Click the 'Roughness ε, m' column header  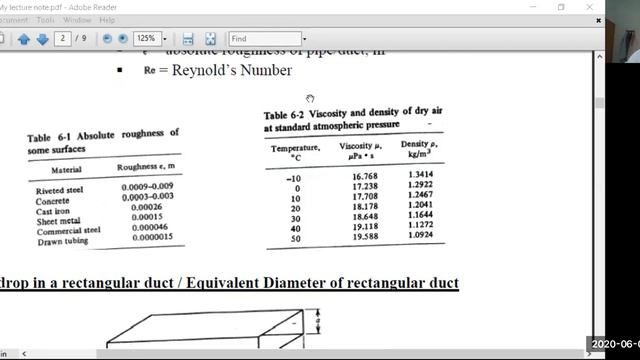pyautogui.click(x=146, y=167)
